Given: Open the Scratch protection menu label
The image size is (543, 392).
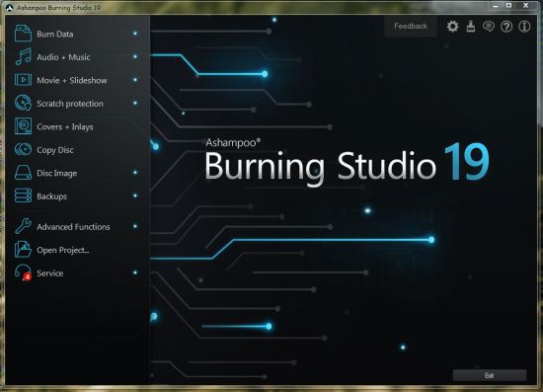Looking at the screenshot, I should click(70, 104).
